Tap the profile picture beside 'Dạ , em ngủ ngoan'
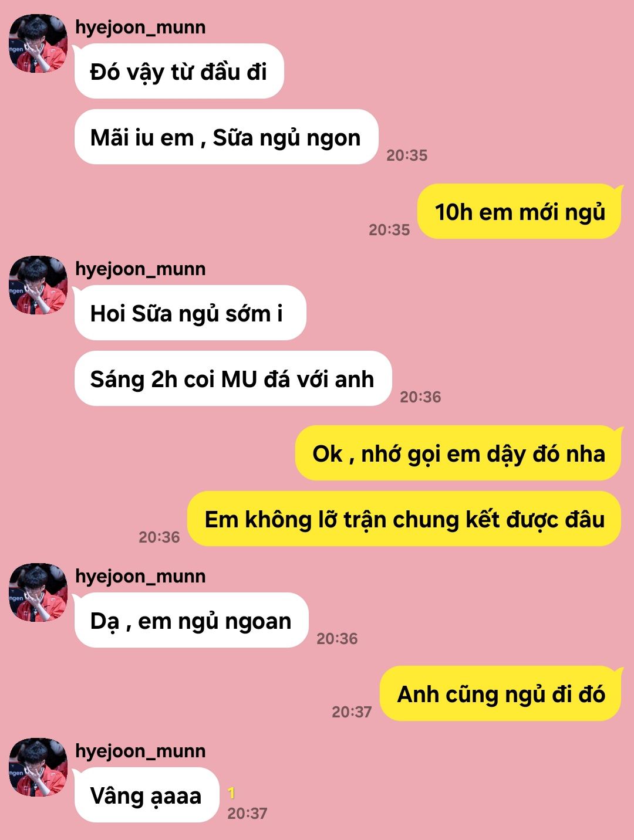634x840 pixels. coord(38,592)
